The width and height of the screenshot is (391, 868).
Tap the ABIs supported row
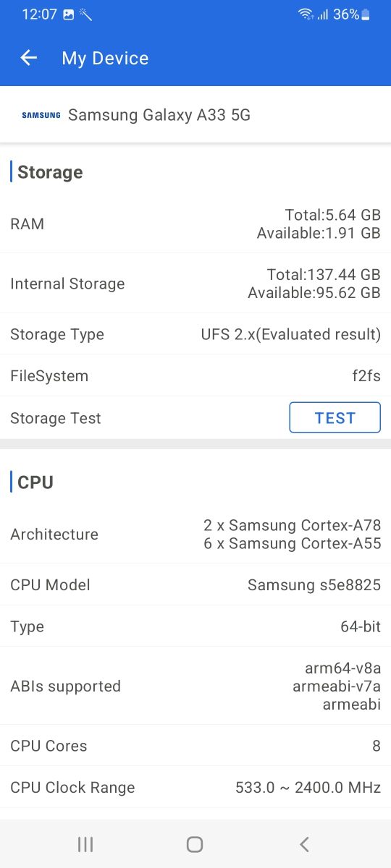pos(195,686)
